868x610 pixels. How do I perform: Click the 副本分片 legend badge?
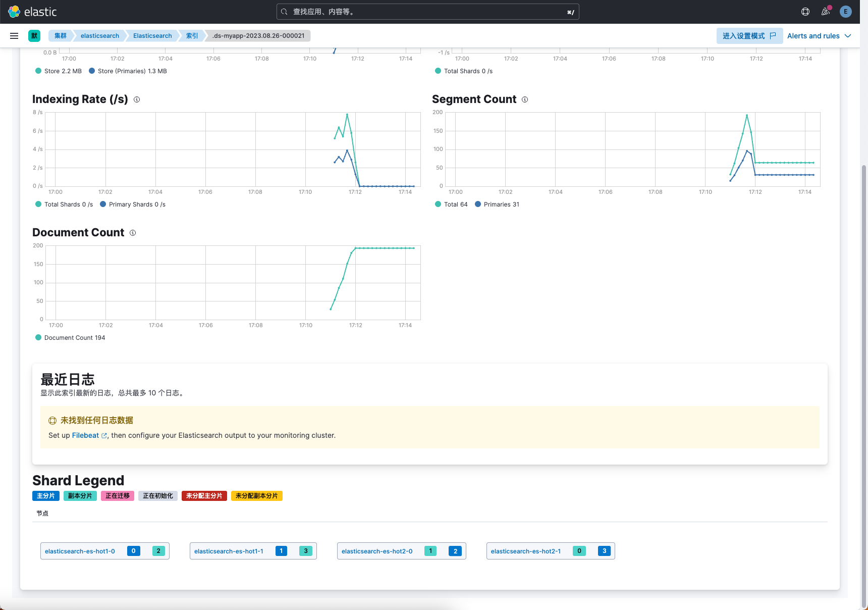tap(80, 496)
